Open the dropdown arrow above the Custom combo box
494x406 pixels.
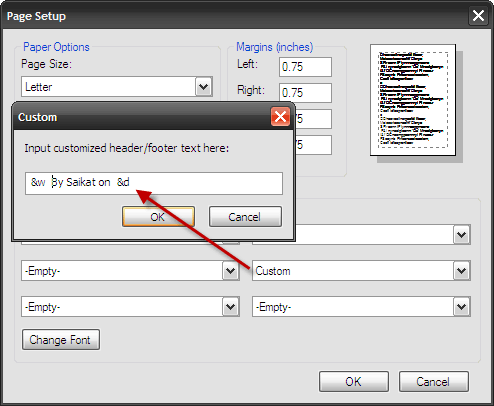(461, 235)
